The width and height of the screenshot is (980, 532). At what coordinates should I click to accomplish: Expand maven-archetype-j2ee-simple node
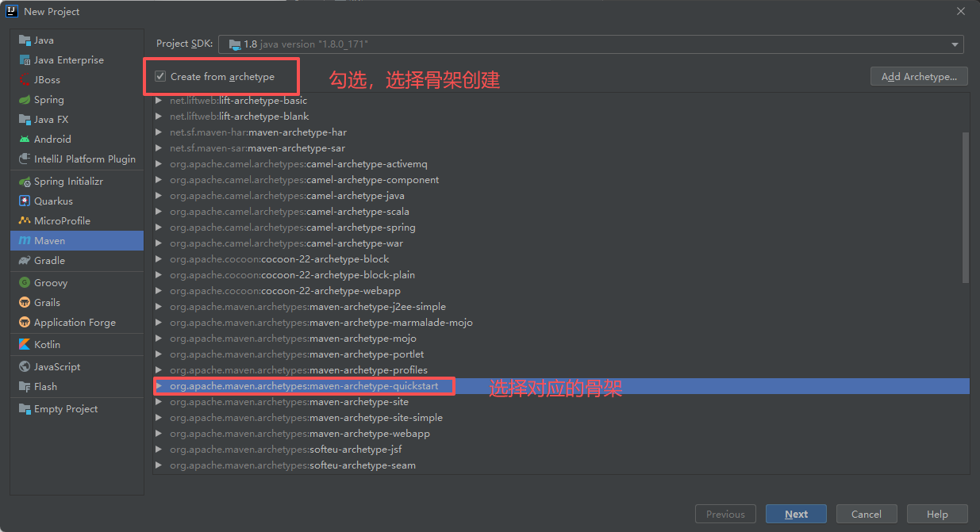(159, 307)
